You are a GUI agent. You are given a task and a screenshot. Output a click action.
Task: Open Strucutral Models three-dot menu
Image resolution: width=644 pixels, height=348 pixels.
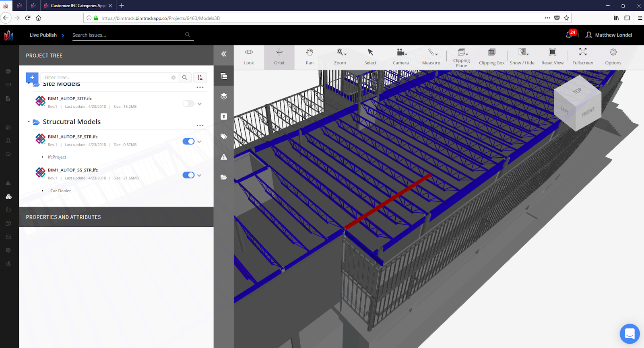(x=200, y=126)
